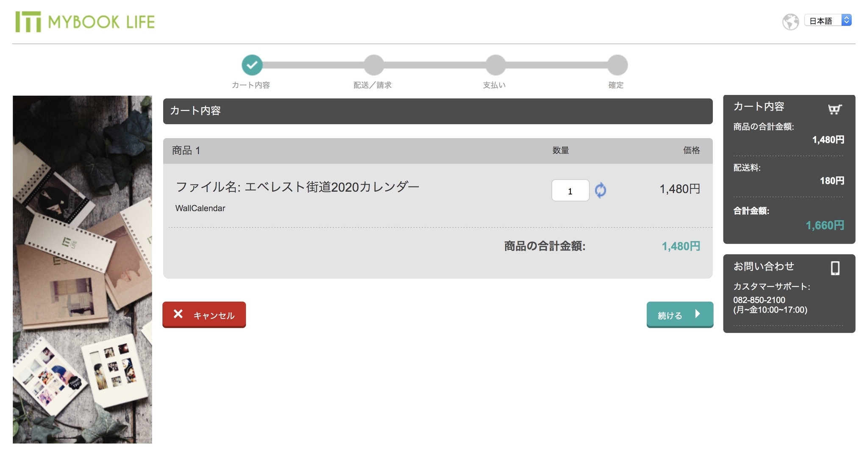Screen dimensions: 868x455
Task: Click the green checkmark on カート内容 step
Action: [x=252, y=64]
